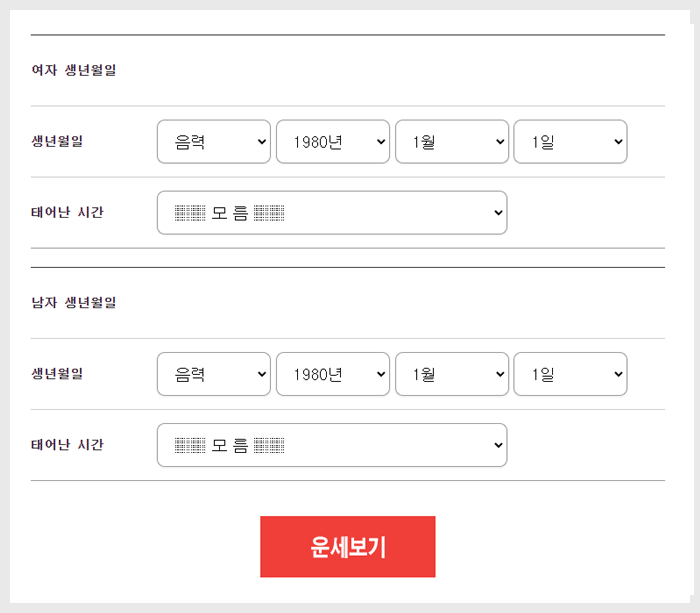Open the woman's 1월 birth month dropdown
Screen dimensions: 700x613
452,142
